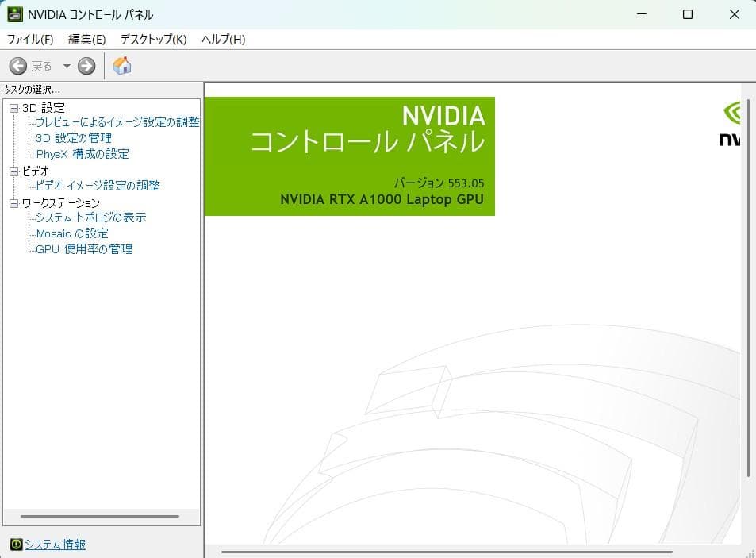Click the 戻る back navigation icon
756x558 pixels.
17,66
